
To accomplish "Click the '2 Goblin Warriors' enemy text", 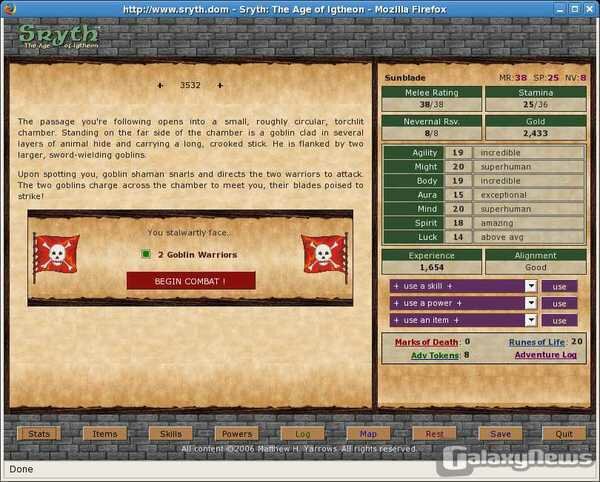I will click(197, 254).
